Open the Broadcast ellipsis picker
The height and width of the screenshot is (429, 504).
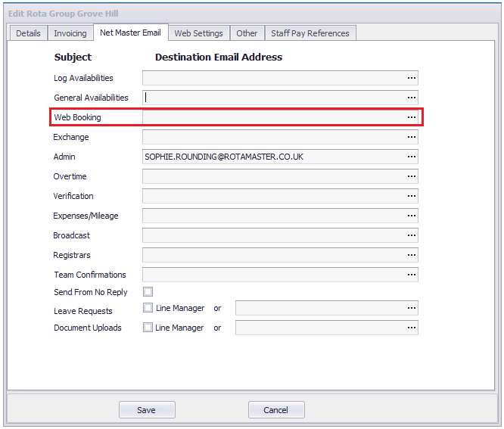(x=412, y=235)
